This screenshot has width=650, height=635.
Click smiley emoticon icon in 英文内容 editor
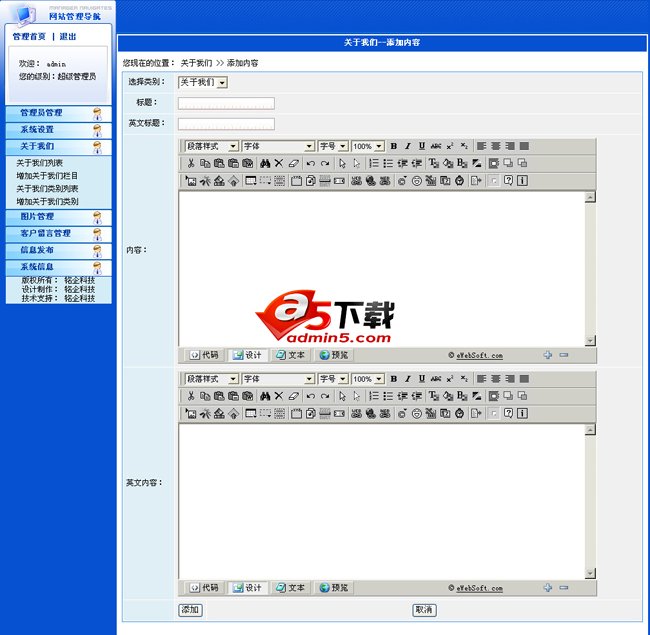coord(417,413)
